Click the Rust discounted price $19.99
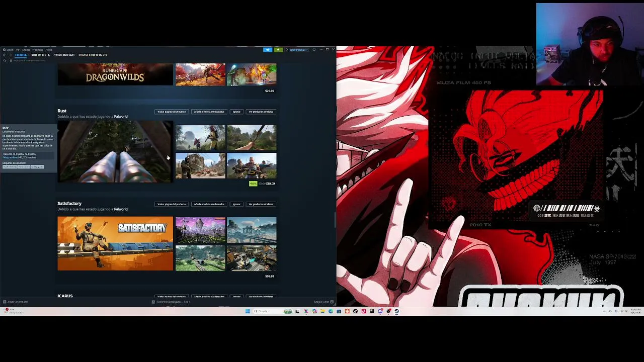 [x=271, y=184]
